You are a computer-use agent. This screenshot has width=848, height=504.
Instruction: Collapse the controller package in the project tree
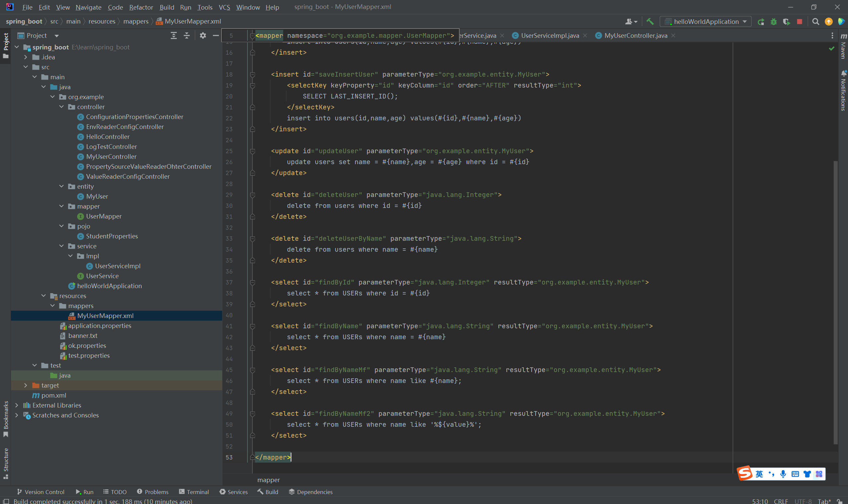coord(61,107)
